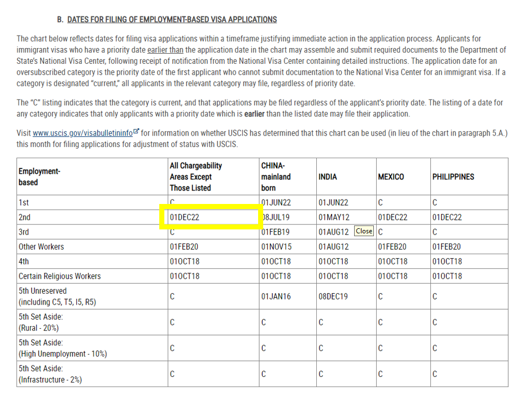
Task: Click 01DEC22 in Mexico 2nd row
Action: (x=393, y=218)
